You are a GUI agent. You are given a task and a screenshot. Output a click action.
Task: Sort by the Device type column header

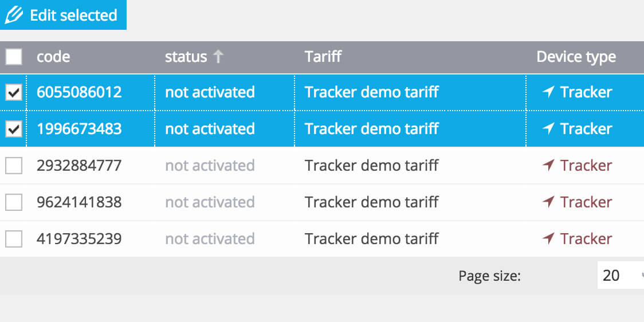(x=576, y=57)
